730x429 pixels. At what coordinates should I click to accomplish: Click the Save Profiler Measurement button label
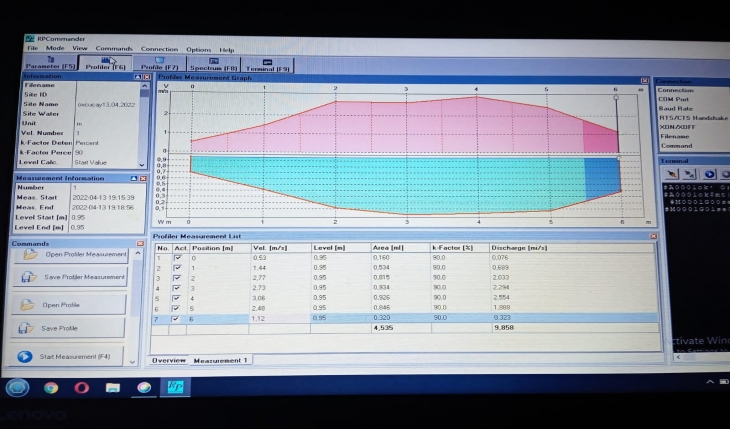pos(84,277)
